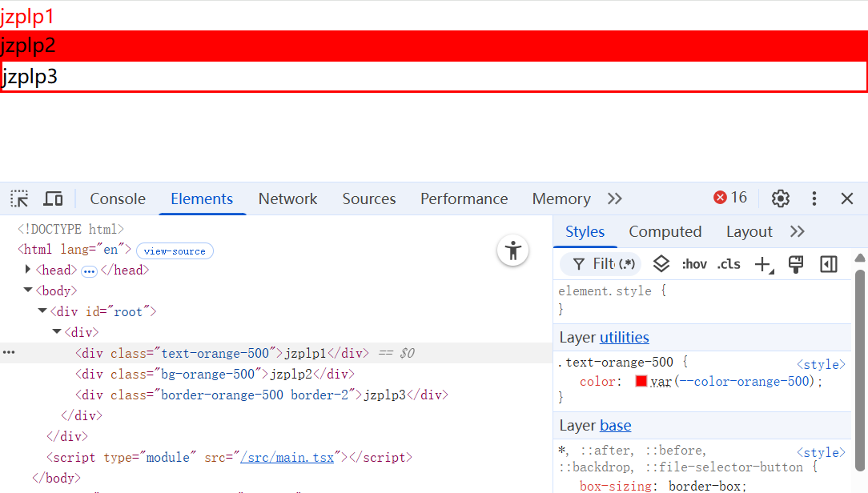This screenshot has width=868, height=493.
Task: Open style source link for .text-orange-500 rule
Action: tap(821, 364)
